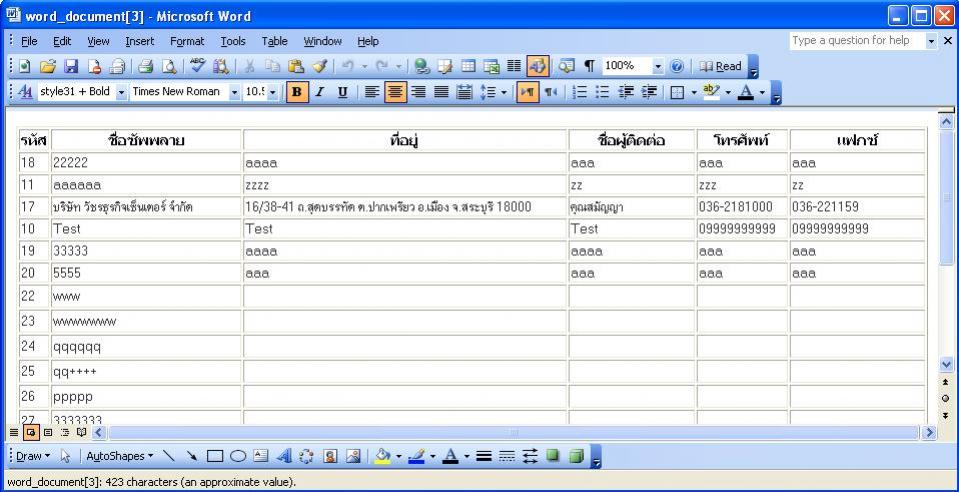The height and width of the screenshot is (492, 959).
Task: Select the Rectangle shape tool
Action: pyautogui.click(x=215, y=456)
